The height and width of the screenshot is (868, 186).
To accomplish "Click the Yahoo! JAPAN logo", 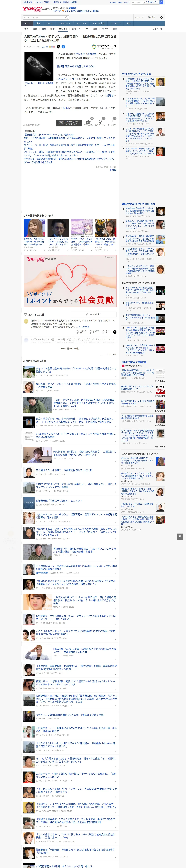I will [x=32, y=9].
